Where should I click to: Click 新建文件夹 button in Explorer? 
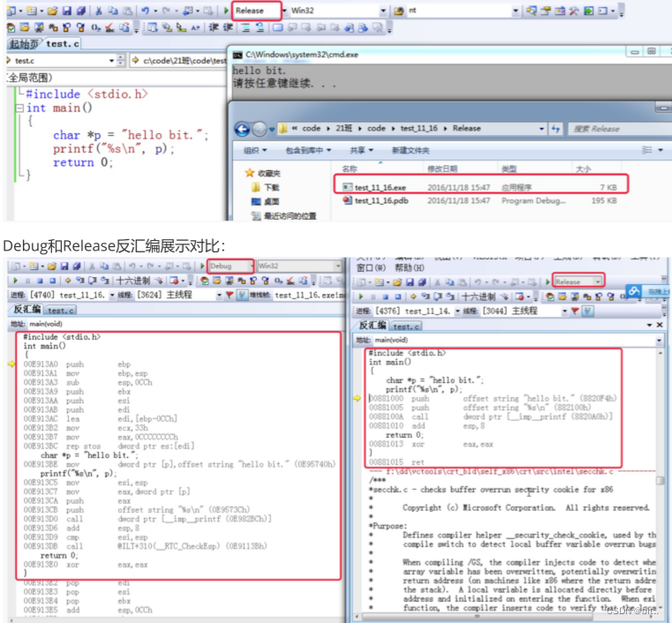411,150
